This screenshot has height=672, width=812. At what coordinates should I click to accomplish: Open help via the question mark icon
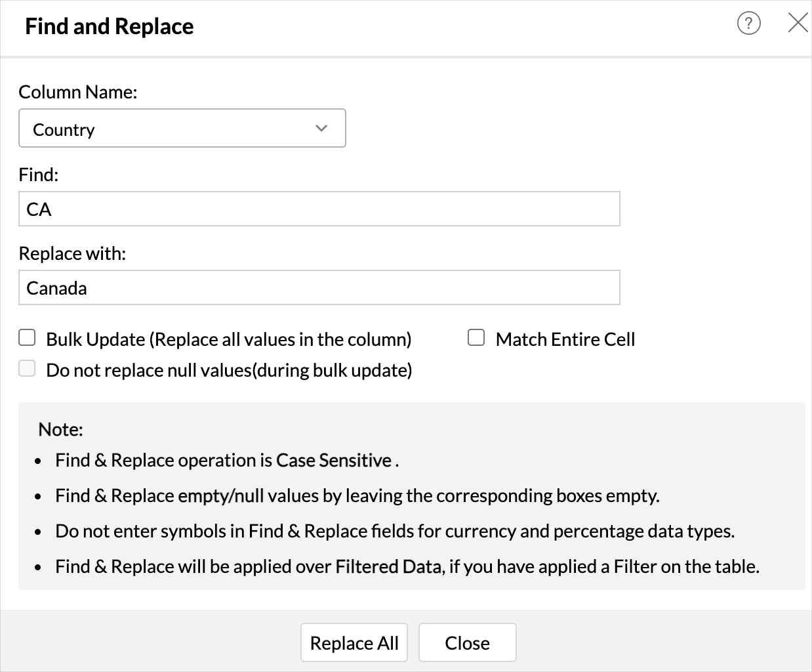coord(748,24)
